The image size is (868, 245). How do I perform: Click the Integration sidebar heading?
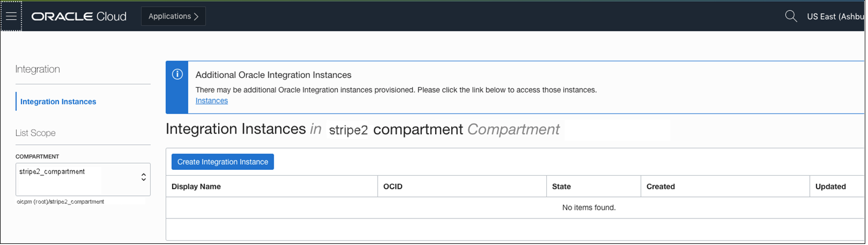tap(38, 69)
